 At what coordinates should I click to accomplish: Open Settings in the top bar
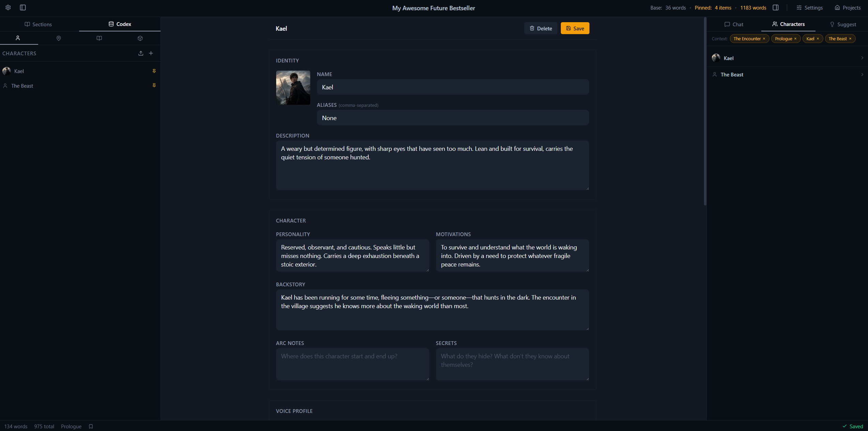click(x=810, y=8)
